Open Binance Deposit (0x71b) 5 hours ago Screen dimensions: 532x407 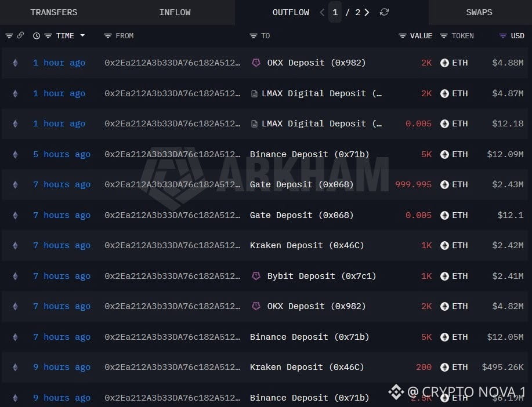point(309,154)
